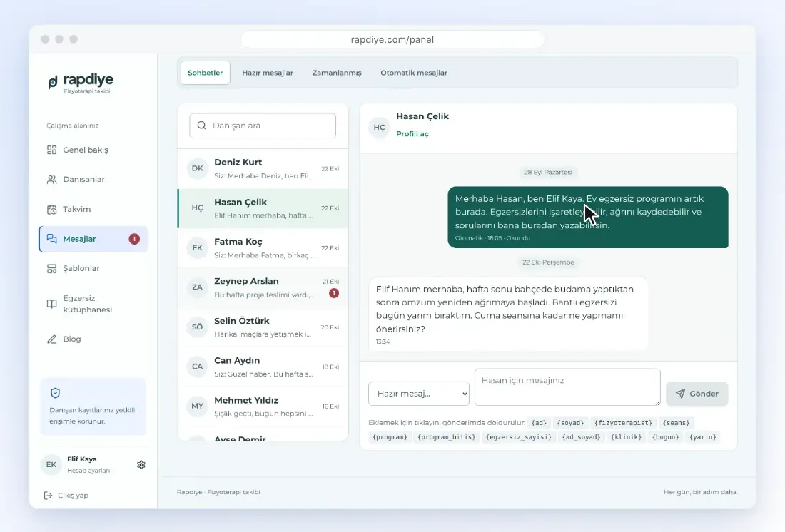Open Mehmet Yıldız conversation
This screenshot has height=532, width=785.
point(263,406)
